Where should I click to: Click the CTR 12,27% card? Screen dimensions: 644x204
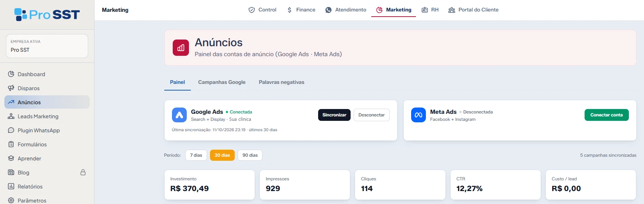tap(495, 185)
